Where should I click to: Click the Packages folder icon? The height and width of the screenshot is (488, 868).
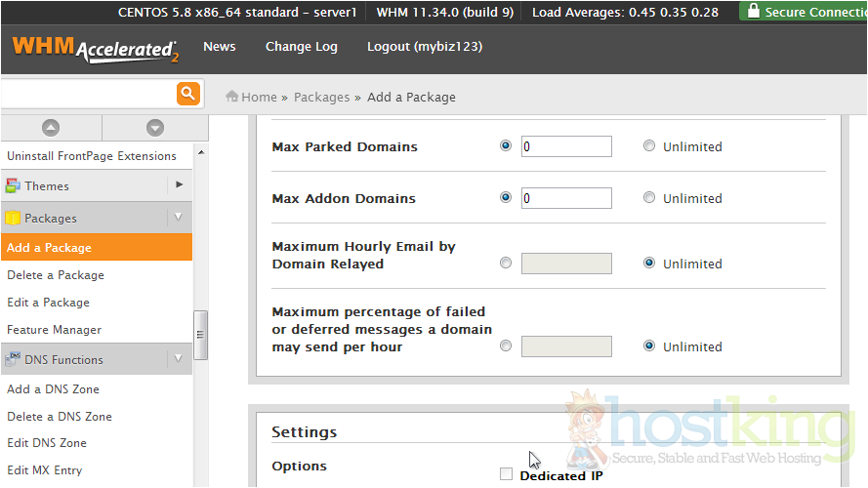13,219
